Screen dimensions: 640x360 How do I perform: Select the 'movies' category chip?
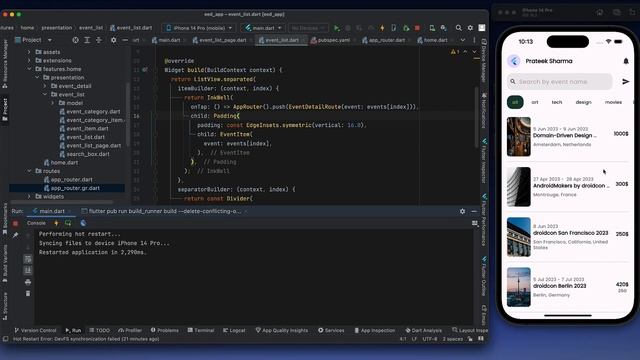(613, 102)
